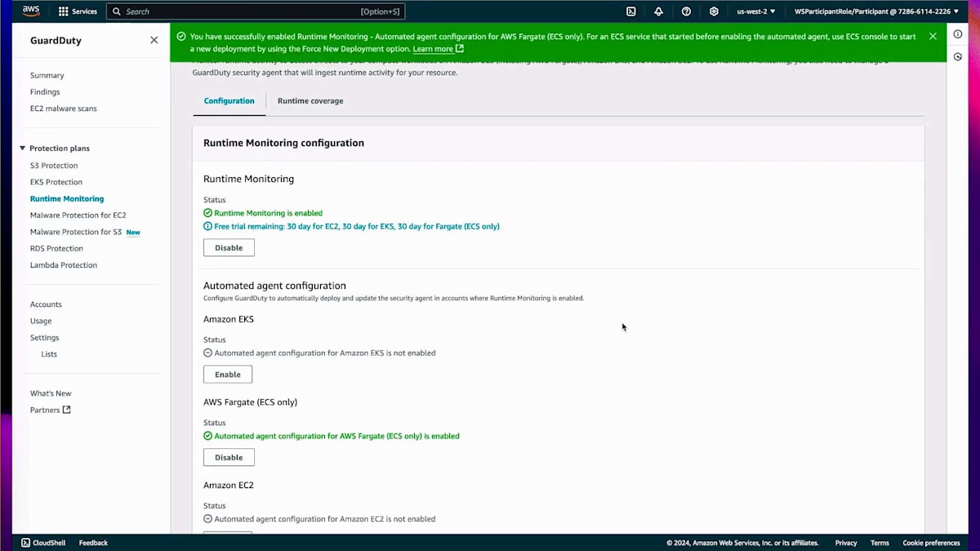Open EKS Protection plan
Image resolution: width=980 pixels, height=551 pixels.
[56, 182]
